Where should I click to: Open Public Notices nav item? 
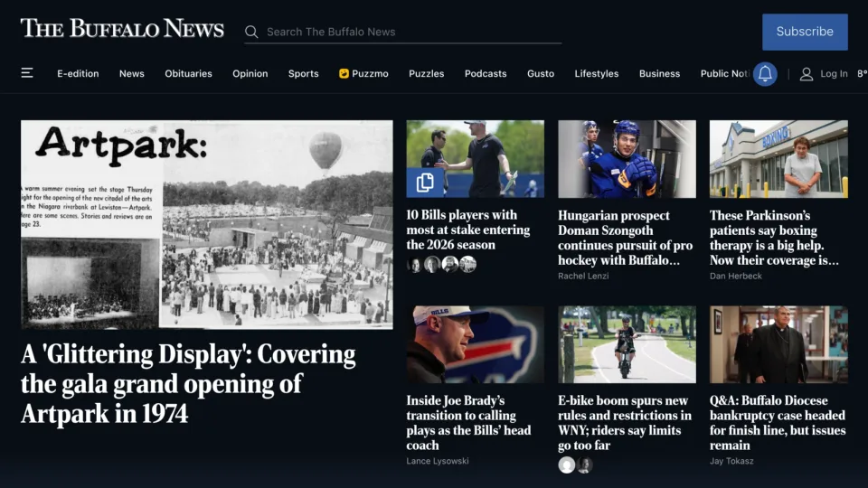tap(725, 73)
